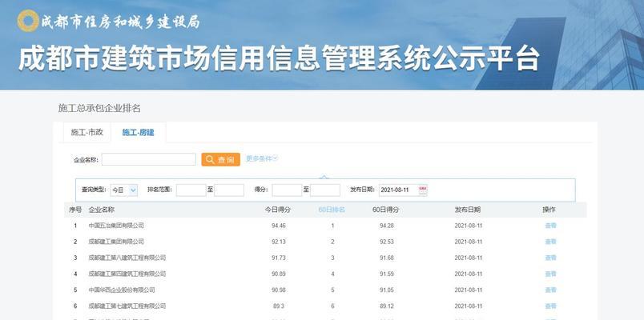Click 60-day score value 94.28
The image size is (644, 320).
[387, 226]
